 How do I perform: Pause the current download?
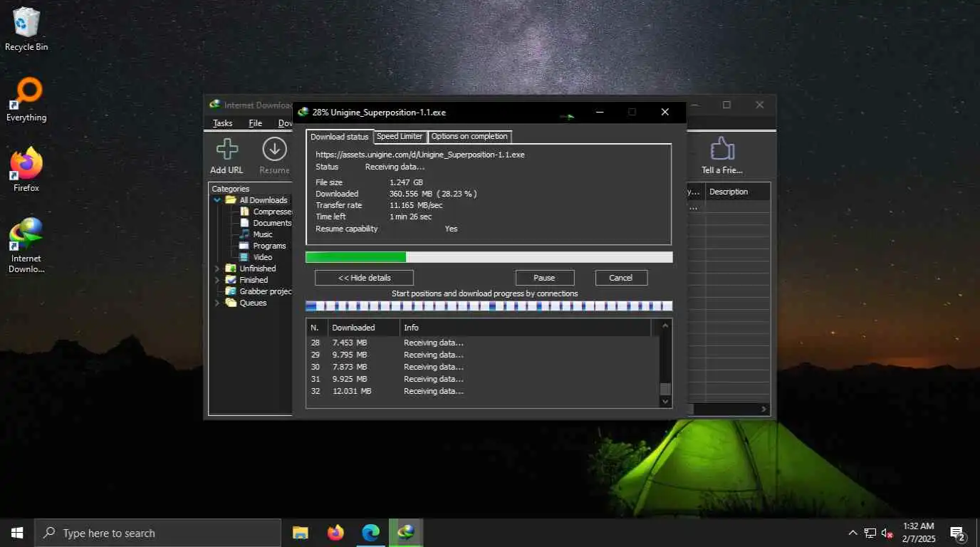coord(544,278)
